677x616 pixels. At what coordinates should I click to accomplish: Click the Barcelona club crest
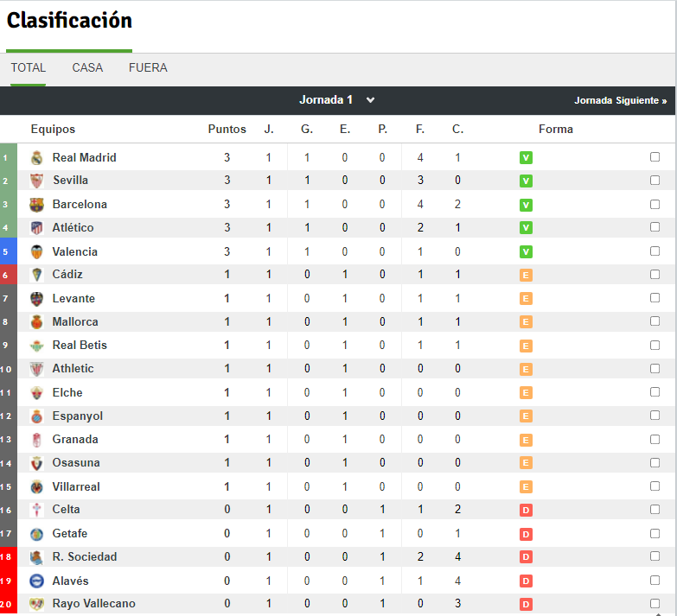pyautogui.click(x=36, y=205)
